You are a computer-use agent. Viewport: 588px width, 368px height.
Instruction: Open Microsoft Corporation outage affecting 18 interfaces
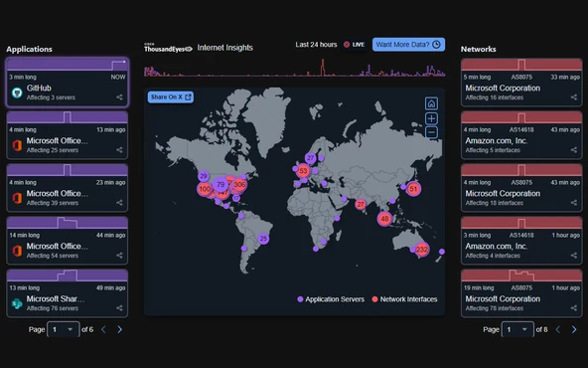[521, 188]
